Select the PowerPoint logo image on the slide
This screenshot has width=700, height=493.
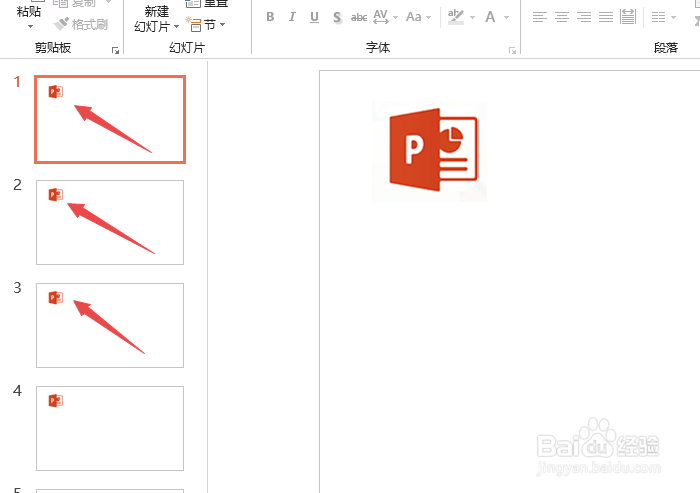[429, 151]
